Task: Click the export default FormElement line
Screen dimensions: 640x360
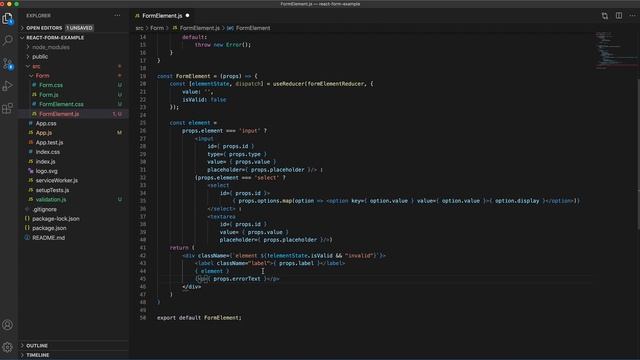Action: pos(199,318)
